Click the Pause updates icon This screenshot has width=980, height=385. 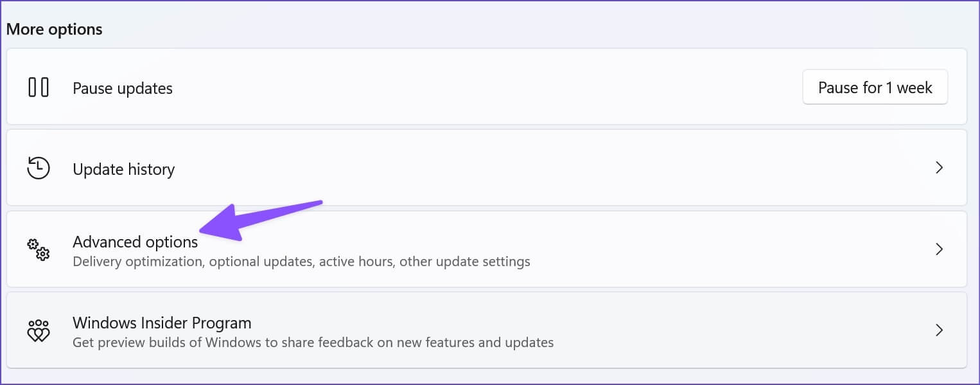tap(39, 87)
